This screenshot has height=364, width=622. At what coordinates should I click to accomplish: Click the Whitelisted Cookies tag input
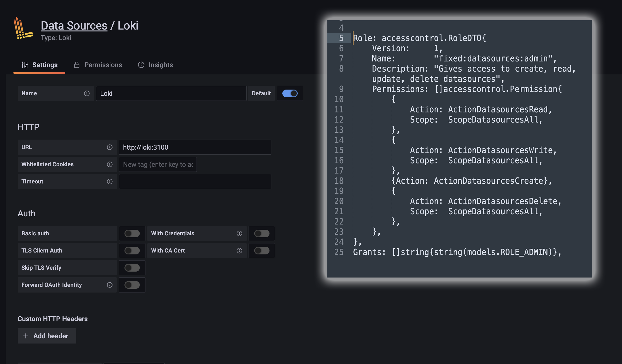coord(157,164)
